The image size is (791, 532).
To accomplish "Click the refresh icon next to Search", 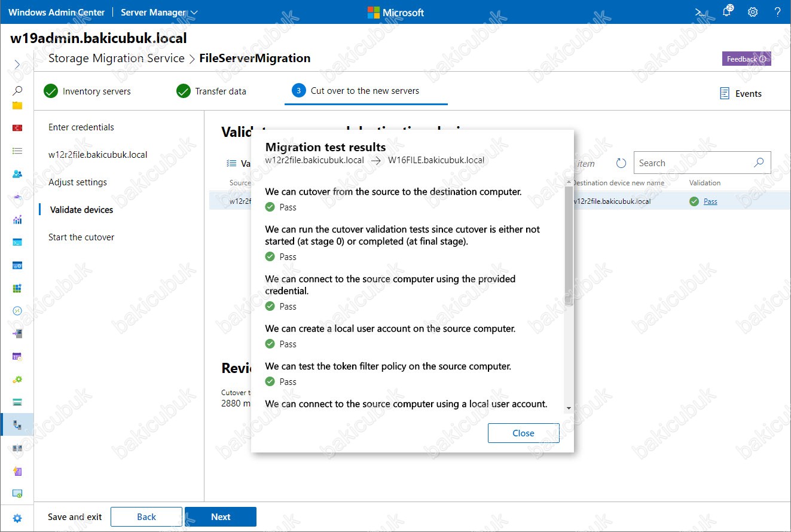I will 621,163.
